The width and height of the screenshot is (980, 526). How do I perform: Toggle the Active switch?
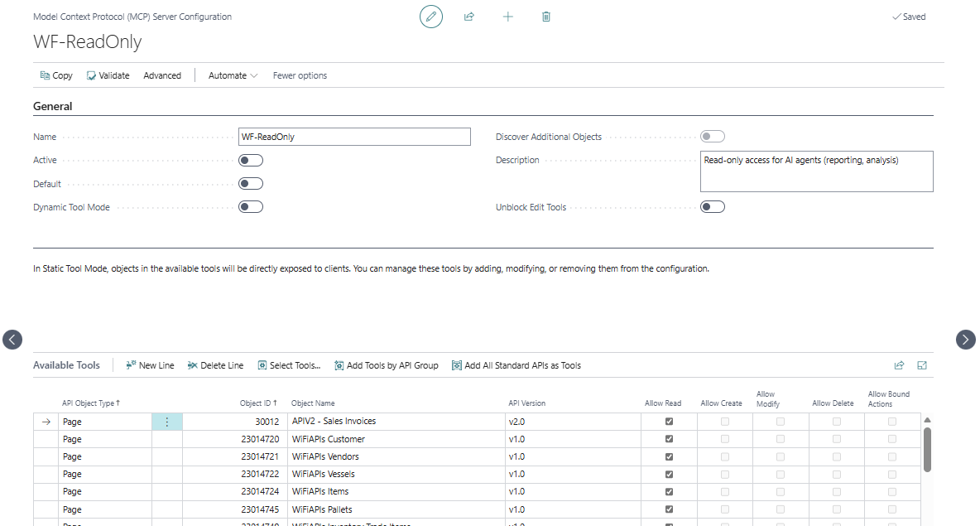pos(251,160)
